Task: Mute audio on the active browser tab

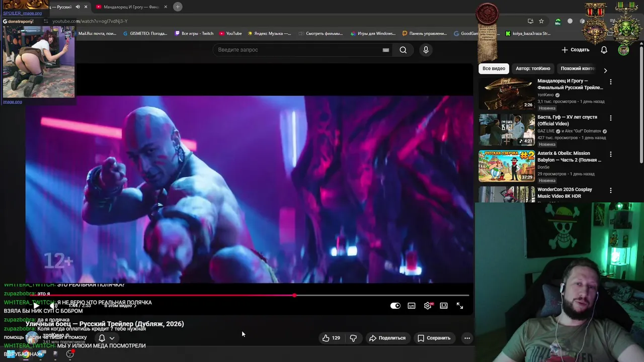Action: point(77,7)
